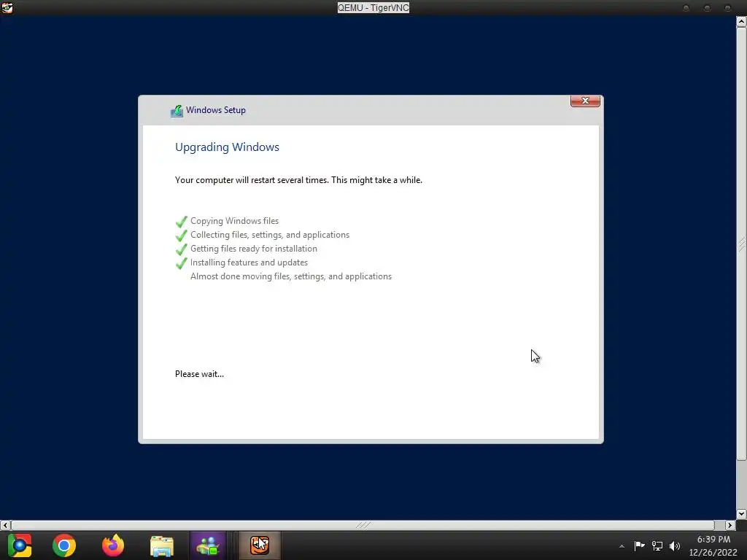Click the 'Your computer will restart' message
The image size is (747, 560).
(x=298, y=180)
